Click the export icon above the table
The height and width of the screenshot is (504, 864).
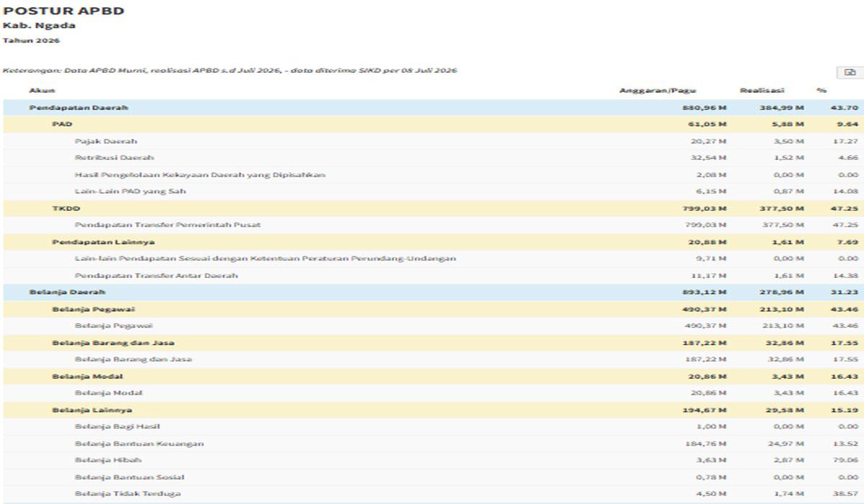tap(850, 72)
